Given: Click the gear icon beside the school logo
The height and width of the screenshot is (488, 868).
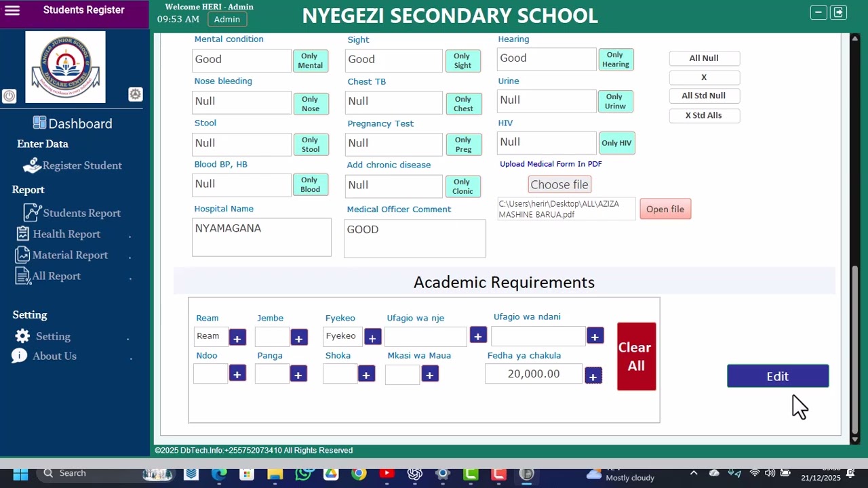Looking at the screenshot, I should (x=136, y=94).
